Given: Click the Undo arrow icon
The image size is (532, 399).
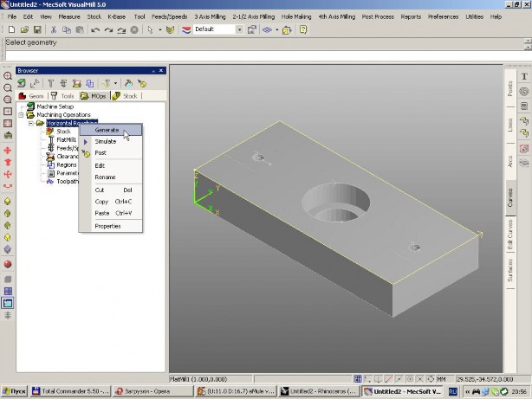Looking at the screenshot, I should pyautogui.click(x=95, y=29).
